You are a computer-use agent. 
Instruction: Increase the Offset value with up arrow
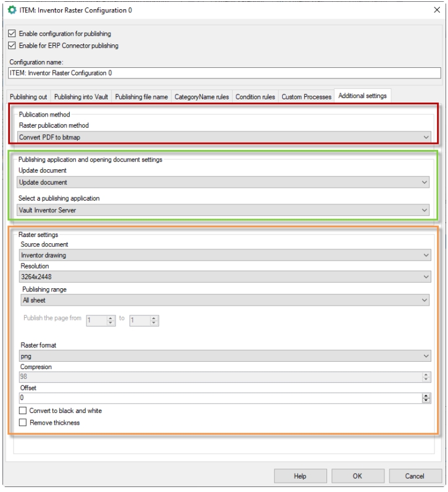tap(425, 396)
